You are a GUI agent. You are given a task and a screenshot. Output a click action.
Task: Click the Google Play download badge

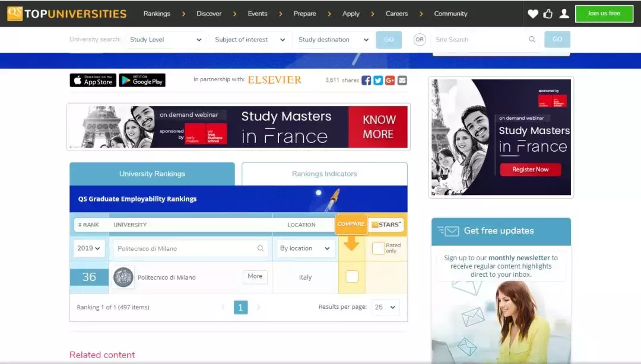pyautogui.click(x=142, y=80)
